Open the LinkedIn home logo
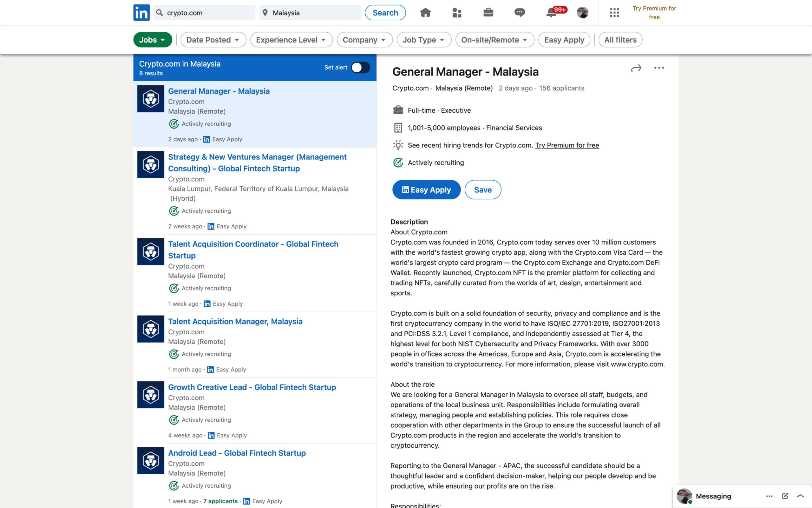Screen dimensions: 812x508 (x=141, y=13)
